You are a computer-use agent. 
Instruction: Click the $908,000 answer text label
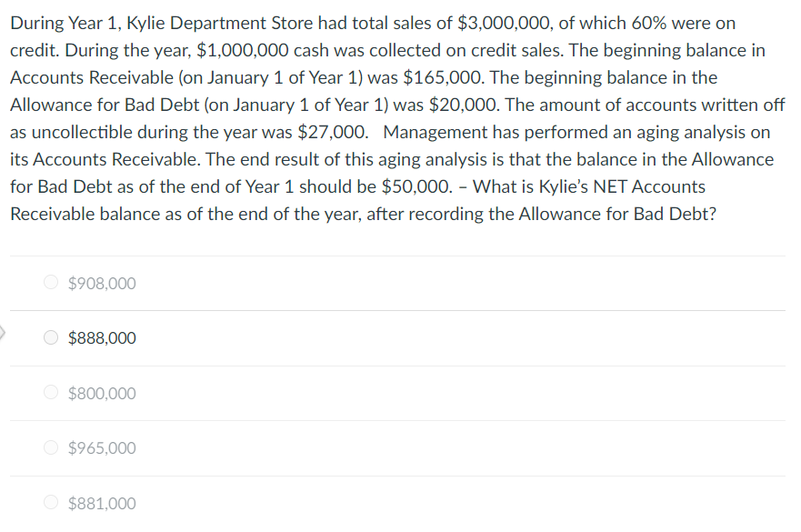click(101, 283)
